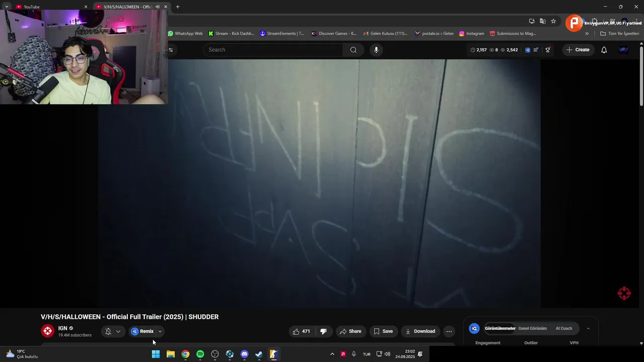
Task: Switch to the Genel Görünüm tab
Action: pyautogui.click(x=532, y=328)
